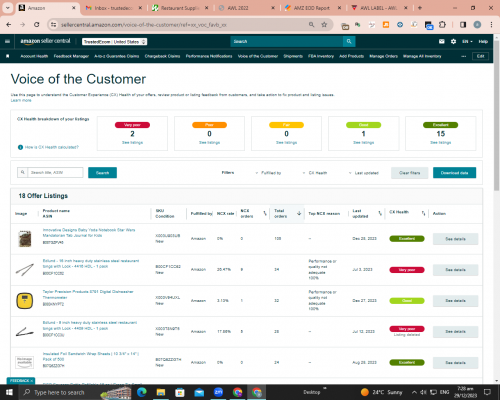500x400 pixels.
Task: Open Microsoft Edge from the taskbar
Action: 142,392
